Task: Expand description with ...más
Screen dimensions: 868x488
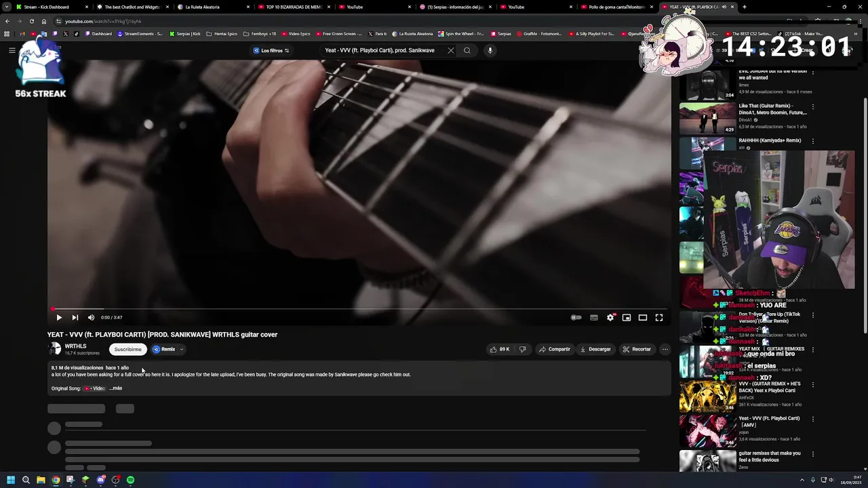Action: point(116,388)
